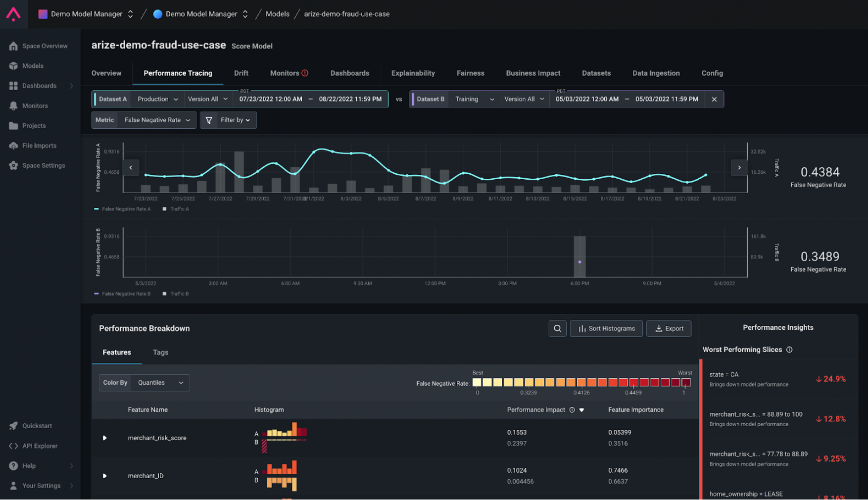
Task: Switch to the Tags tab
Action: point(160,352)
